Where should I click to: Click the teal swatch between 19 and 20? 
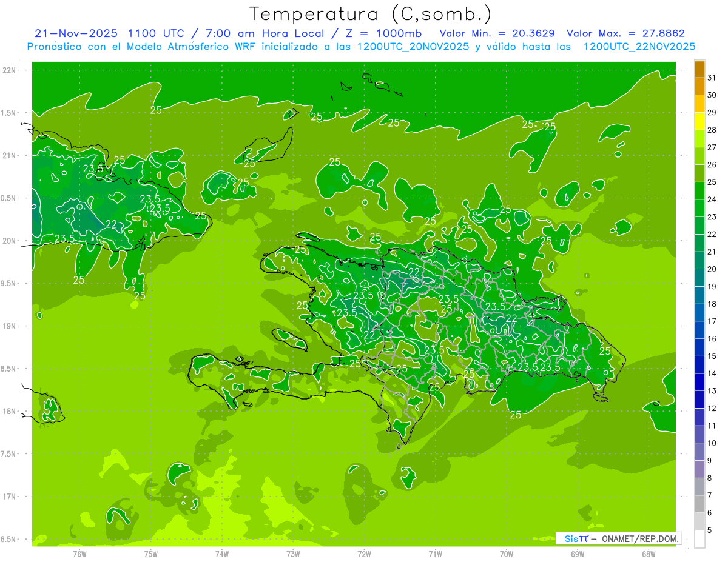(x=699, y=278)
